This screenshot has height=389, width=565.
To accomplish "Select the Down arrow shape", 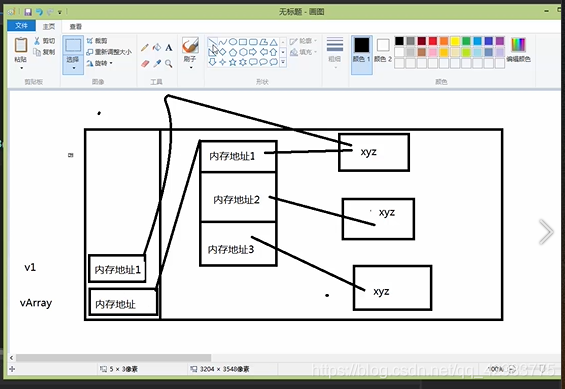I will [x=212, y=62].
